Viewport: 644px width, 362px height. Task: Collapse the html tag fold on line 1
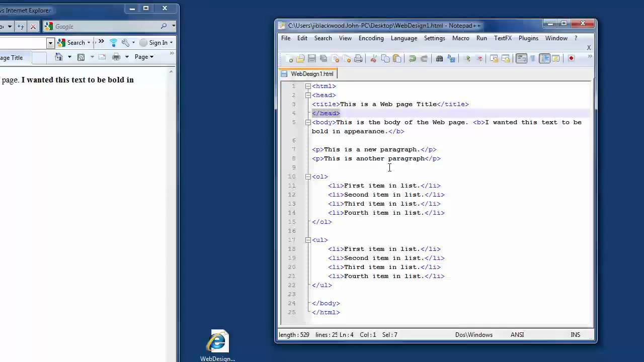tap(308, 86)
